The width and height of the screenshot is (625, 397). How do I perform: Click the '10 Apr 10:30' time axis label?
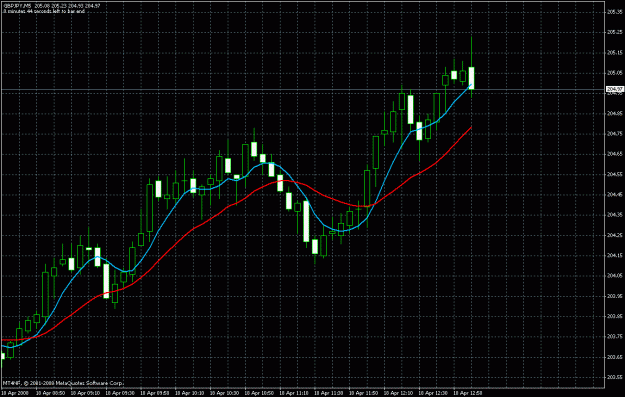click(224, 393)
